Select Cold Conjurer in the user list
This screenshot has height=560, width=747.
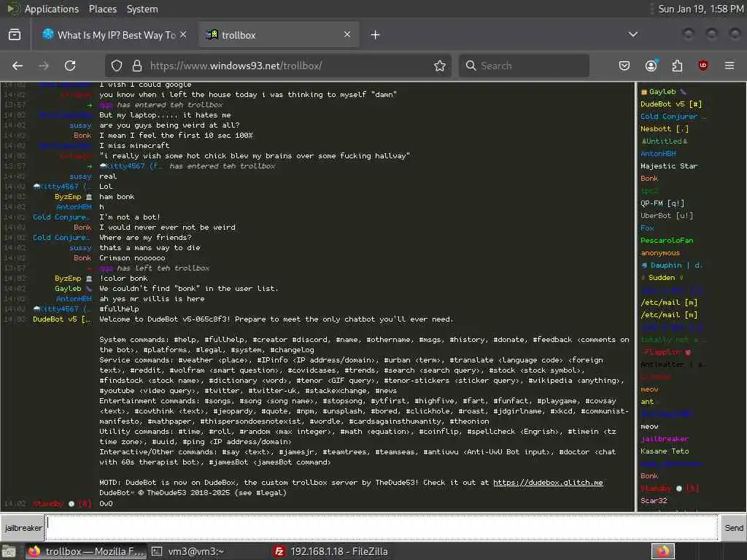click(x=673, y=116)
